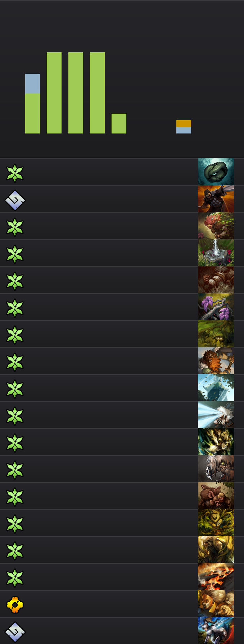The width and height of the screenshot is (244, 644).
Task: Select the floating sky tower card thumbnail
Action: (x=216, y=388)
